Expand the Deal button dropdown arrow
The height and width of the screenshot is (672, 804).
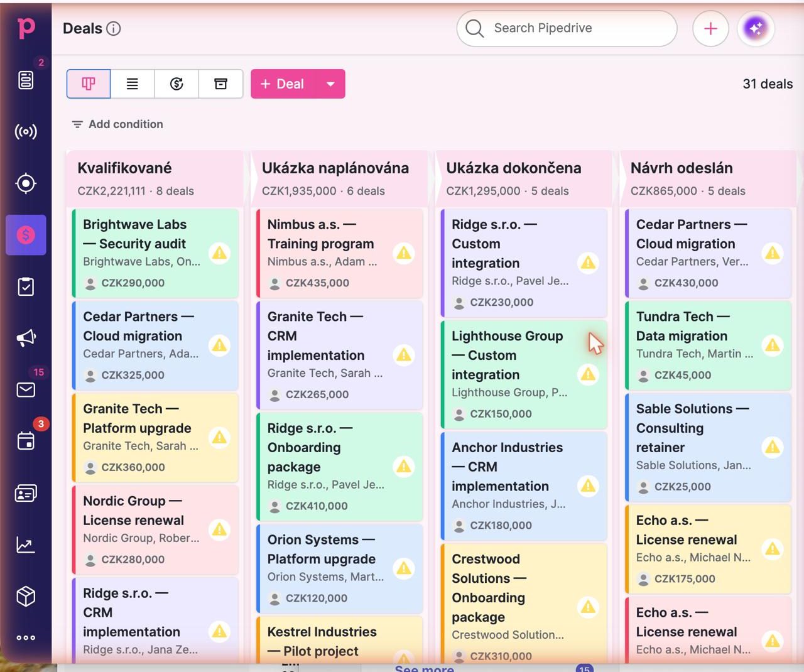point(330,84)
